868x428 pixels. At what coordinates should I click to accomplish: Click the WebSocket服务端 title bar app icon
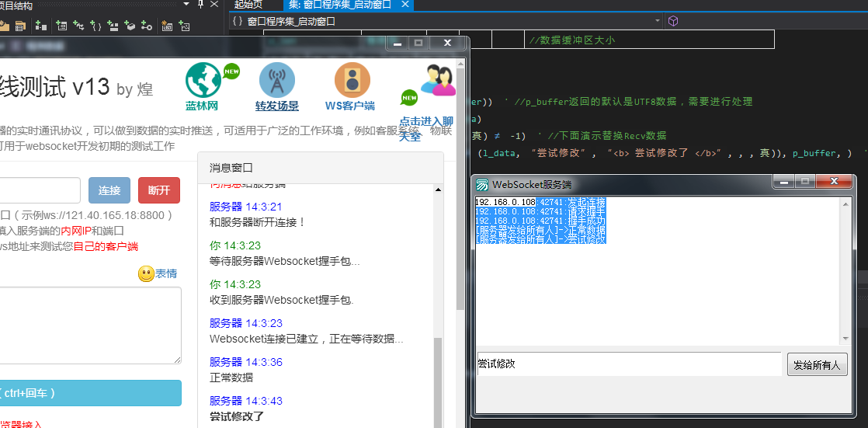pyautogui.click(x=483, y=184)
